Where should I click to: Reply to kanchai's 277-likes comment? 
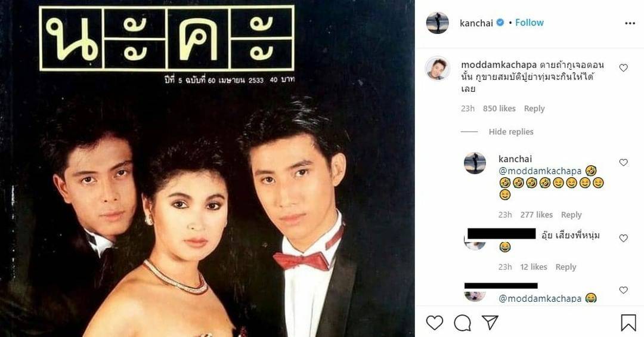571,215
